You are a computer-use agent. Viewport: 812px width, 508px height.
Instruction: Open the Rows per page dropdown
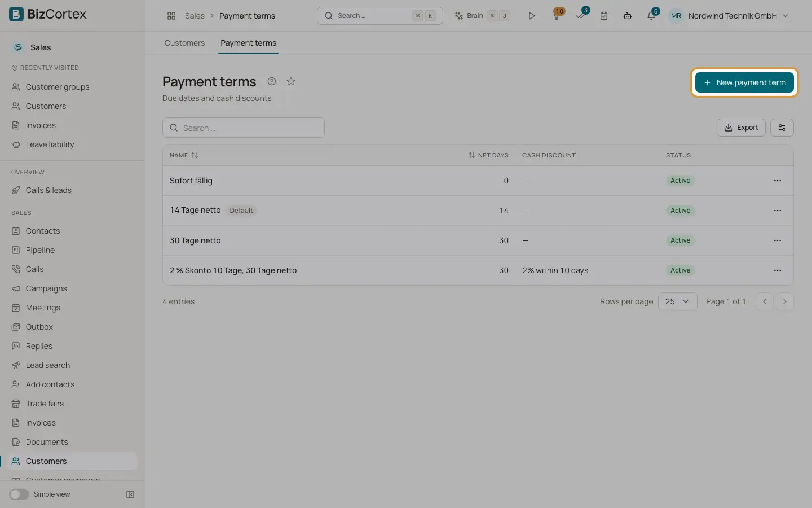click(677, 301)
